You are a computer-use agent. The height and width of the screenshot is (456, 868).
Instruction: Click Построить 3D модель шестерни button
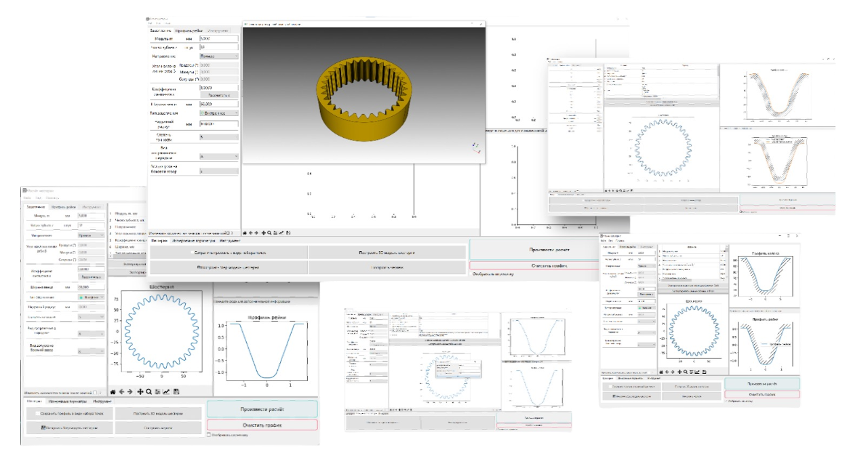click(x=158, y=413)
